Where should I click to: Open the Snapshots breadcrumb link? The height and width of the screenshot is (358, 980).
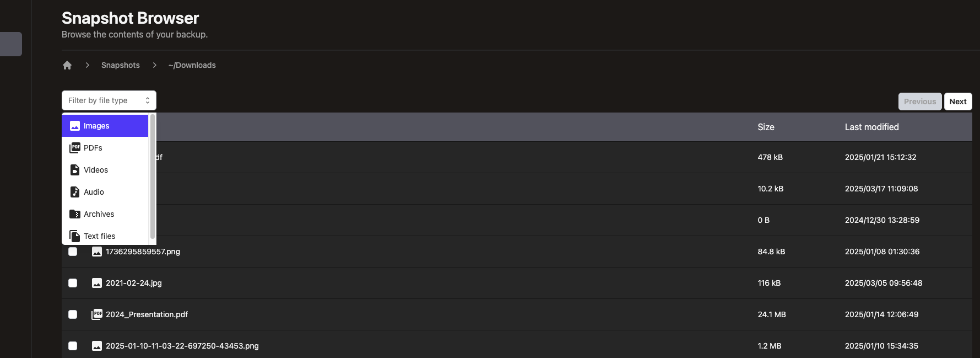click(121, 65)
